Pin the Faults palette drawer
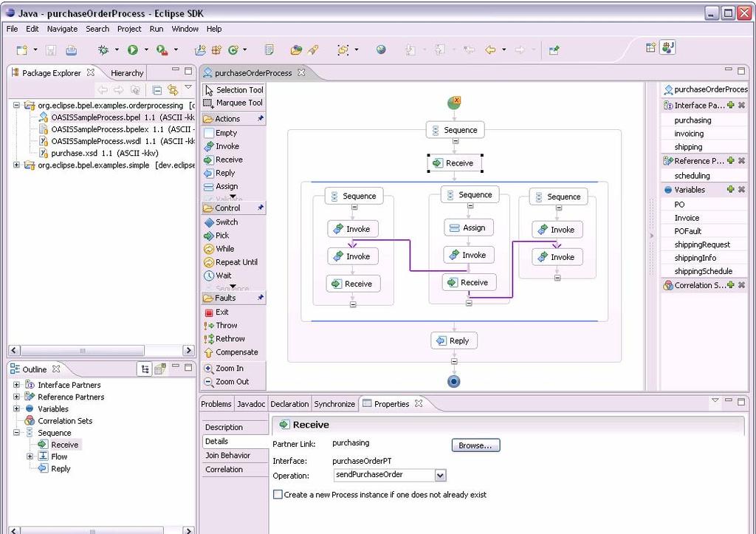756x534 pixels. 261,298
